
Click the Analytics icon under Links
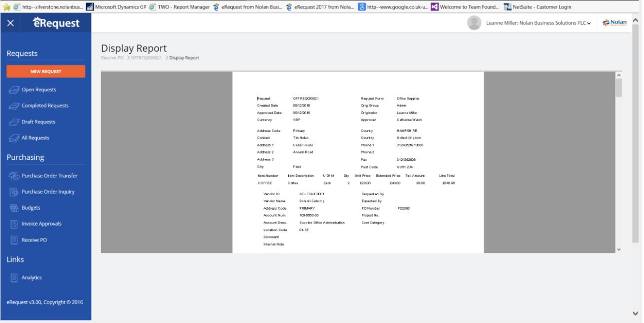(x=14, y=277)
